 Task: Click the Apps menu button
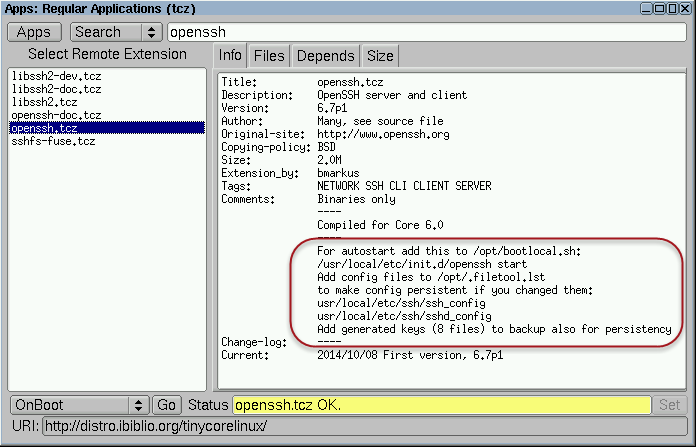pyautogui.click(x=34, y=32)
